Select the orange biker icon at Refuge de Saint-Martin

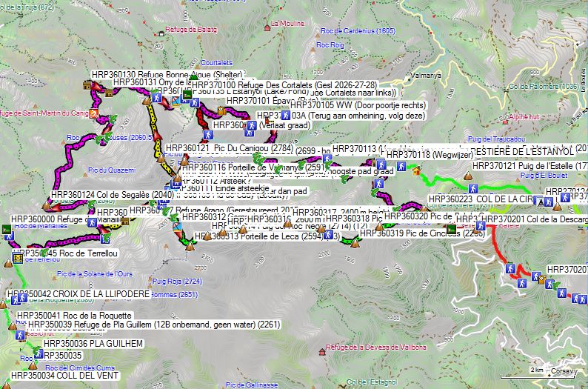tap(93, 113)
